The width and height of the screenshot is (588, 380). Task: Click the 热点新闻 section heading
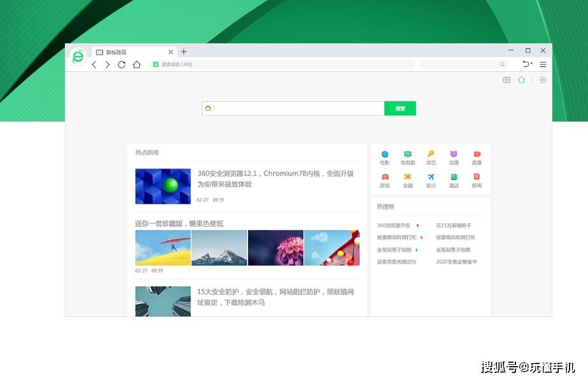[147, 153]
